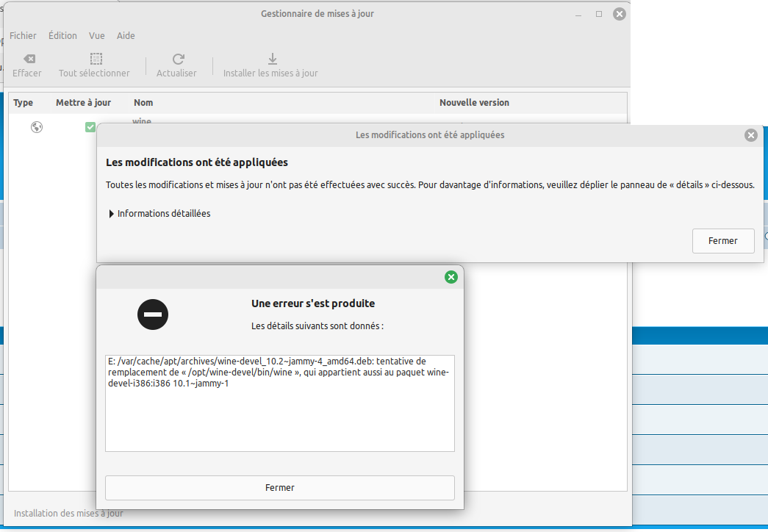Click the globe type icon in the wine row
768x532 pixels.
coord(37,127)
